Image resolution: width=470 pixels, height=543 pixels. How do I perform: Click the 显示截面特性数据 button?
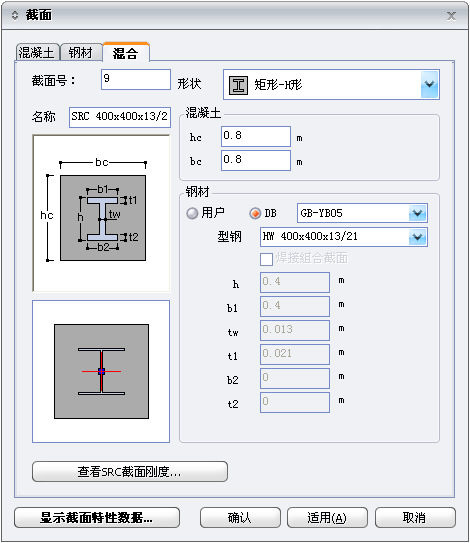pos(97,518)
